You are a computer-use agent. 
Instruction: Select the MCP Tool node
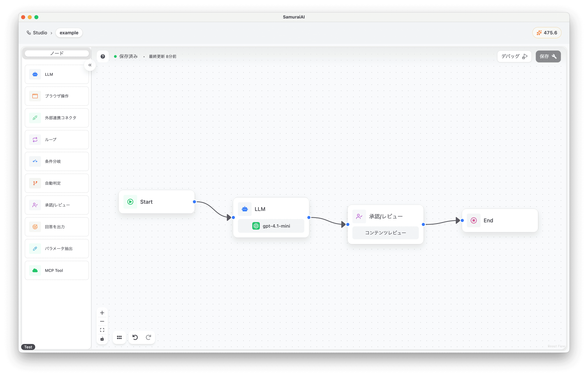57,270
